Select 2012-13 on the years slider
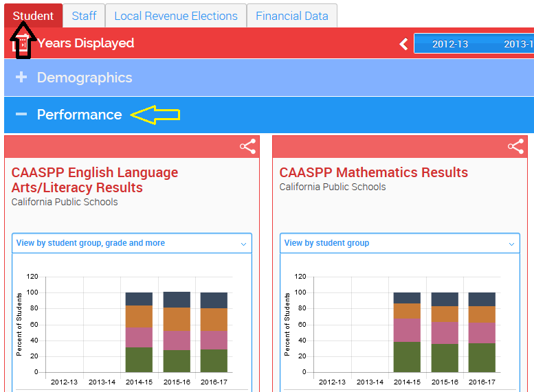The width and height of the screenshot is (534, 392). pyautogui.click(x=449, y=44)
